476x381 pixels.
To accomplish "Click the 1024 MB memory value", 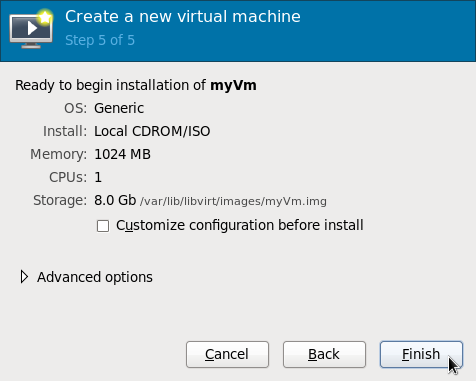I will (122, 154).
